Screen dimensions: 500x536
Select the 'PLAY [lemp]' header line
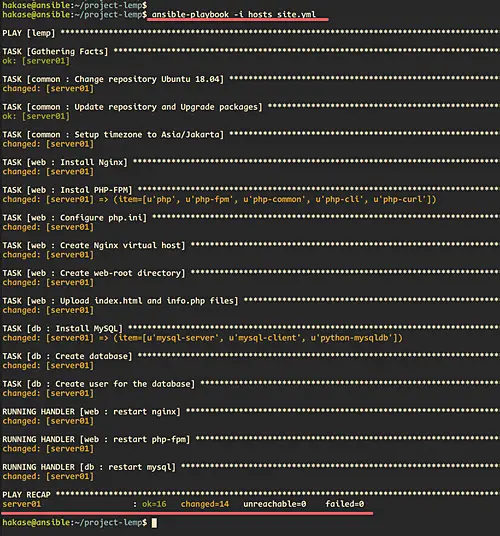point(28,33)
